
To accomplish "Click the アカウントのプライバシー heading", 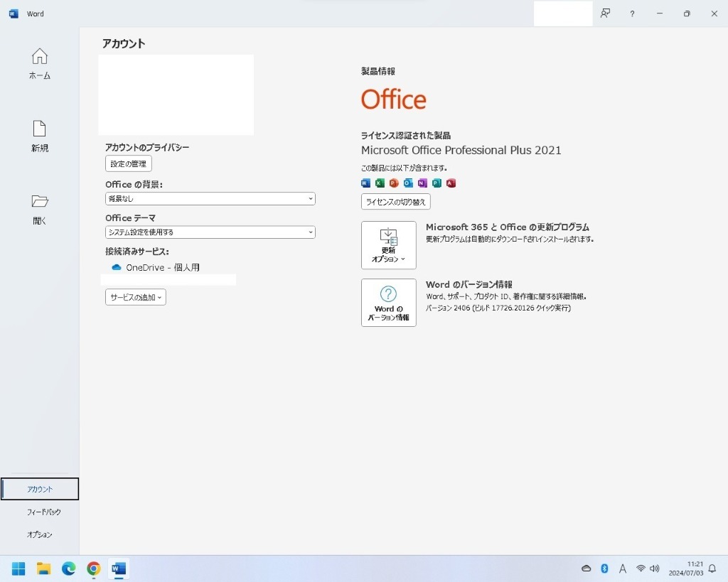I will [147, 147].
